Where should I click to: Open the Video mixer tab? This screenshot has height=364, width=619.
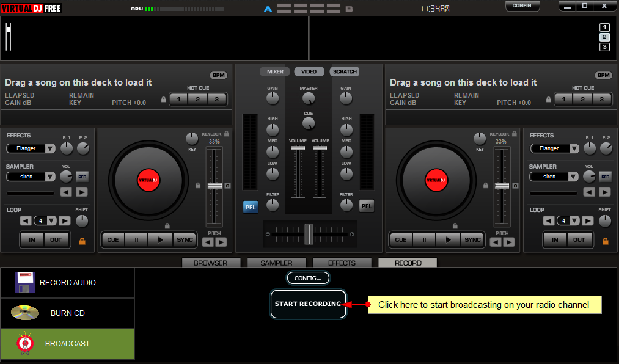click(309, 71)
